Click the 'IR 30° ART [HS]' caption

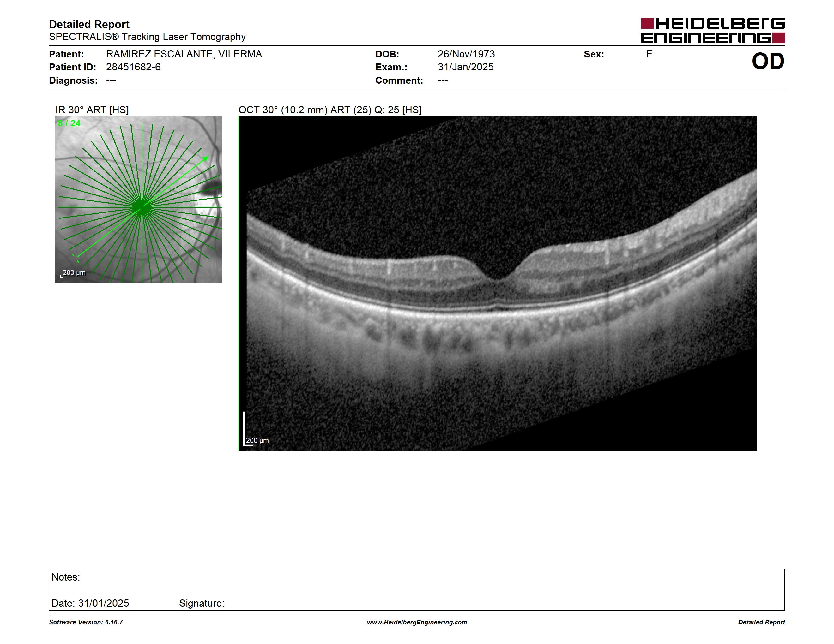point(92,110)
